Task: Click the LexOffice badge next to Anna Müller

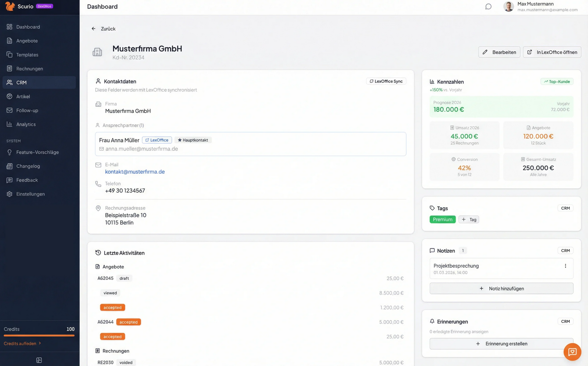Action: (x=157, y=140)
